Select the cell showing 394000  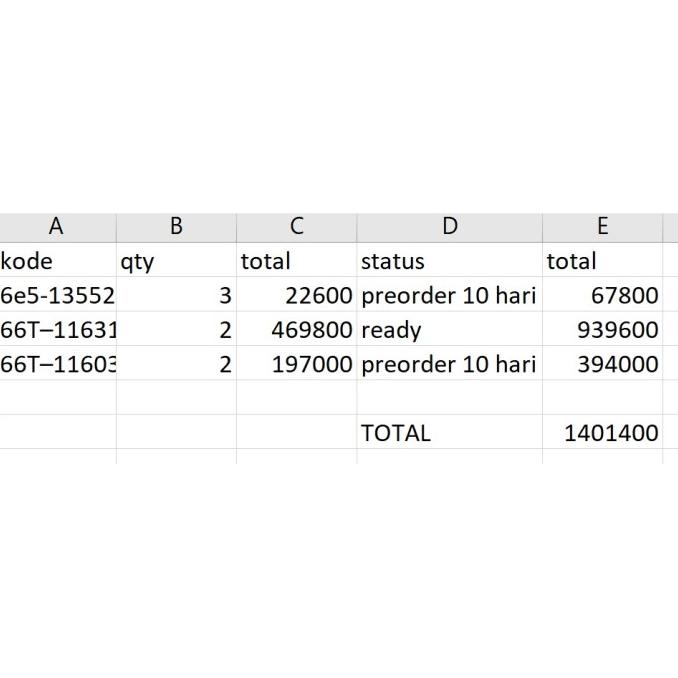click(602, 364)
